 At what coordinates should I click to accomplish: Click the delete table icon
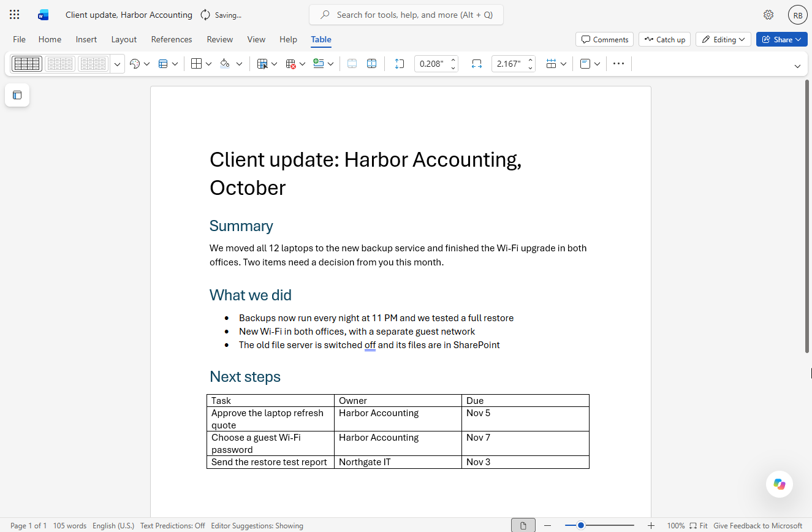coord(290,64)
